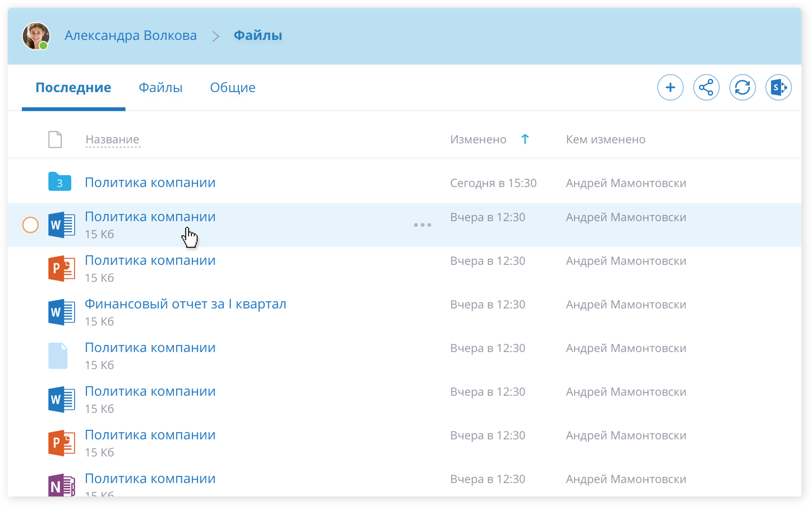Switch to the Общие tab

pos(233,88)
